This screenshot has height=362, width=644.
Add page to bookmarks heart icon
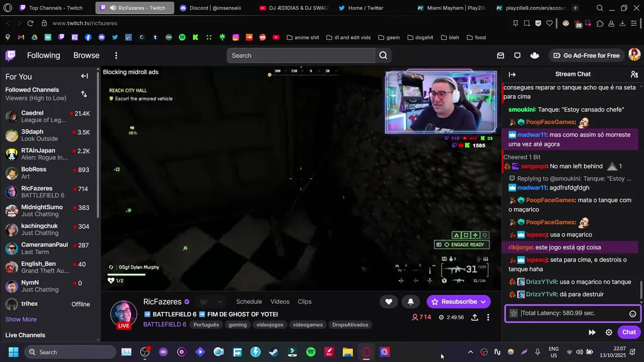[x=549, y=23]
